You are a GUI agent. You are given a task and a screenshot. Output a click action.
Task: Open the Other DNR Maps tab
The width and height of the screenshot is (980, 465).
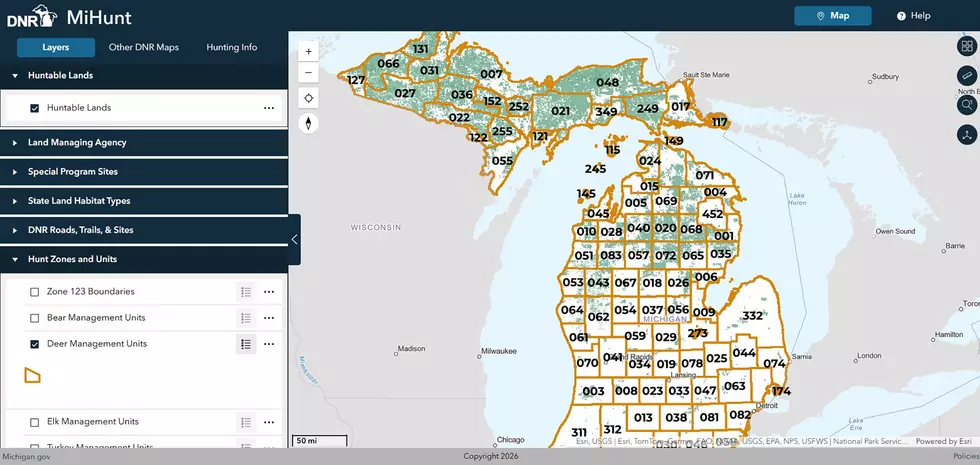pos(144,48)
